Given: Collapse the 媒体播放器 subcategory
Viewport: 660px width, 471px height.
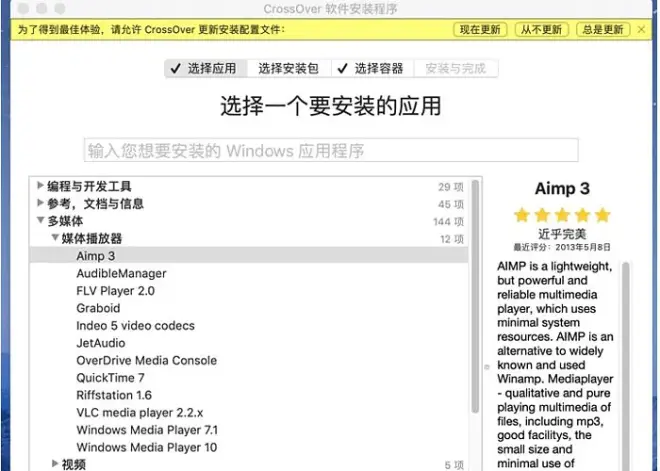Looking at the screenshot, I should tap(55, 238).
